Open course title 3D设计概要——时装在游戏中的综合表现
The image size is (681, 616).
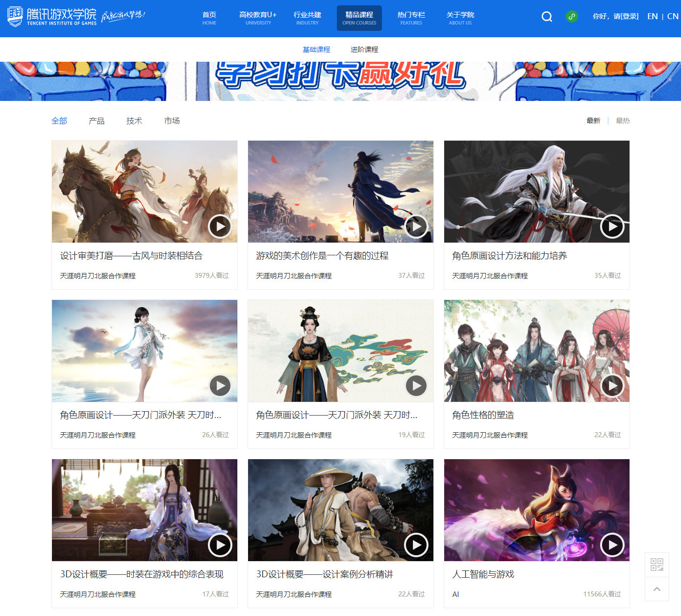pos(142,574)
